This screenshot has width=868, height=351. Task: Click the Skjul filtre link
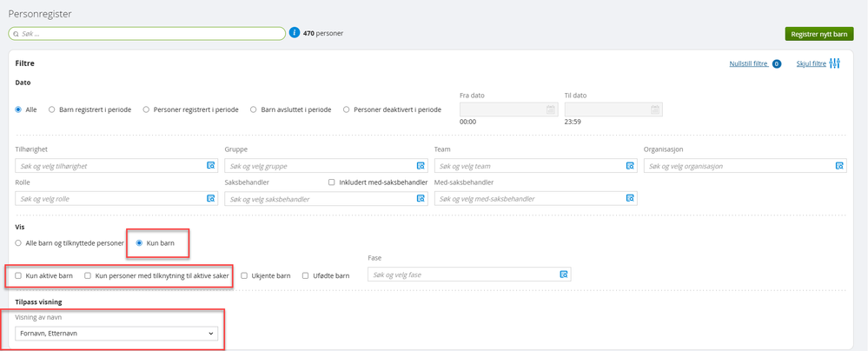(x=811, y=63)
